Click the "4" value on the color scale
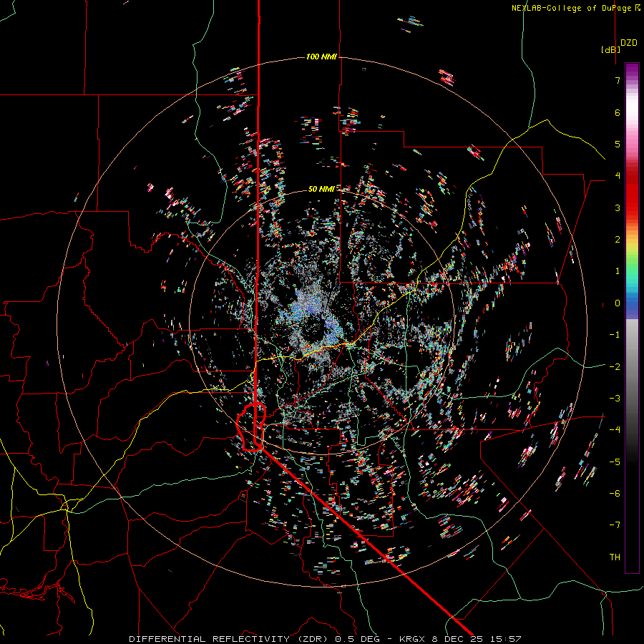Viewport: 644px width, 644px height. point(618,176)
